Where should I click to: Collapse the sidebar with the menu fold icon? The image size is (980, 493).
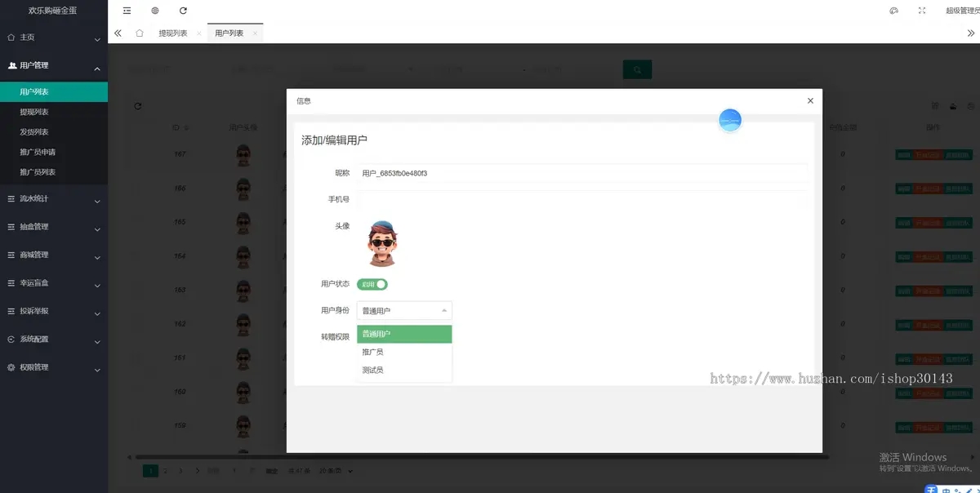(127, 11)
